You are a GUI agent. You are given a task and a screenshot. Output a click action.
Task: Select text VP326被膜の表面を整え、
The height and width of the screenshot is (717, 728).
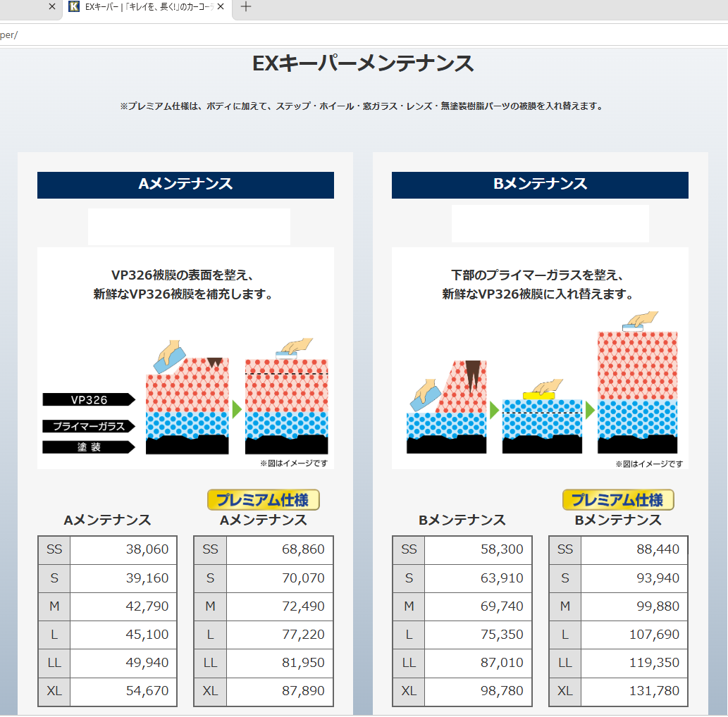coord(182,275)
